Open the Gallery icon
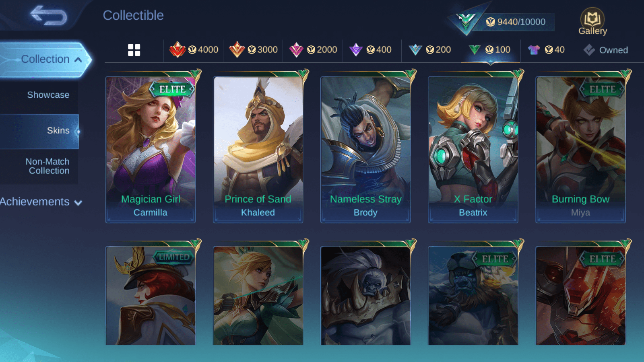Screen dimensions: 644x362 [x=592, y=21]
